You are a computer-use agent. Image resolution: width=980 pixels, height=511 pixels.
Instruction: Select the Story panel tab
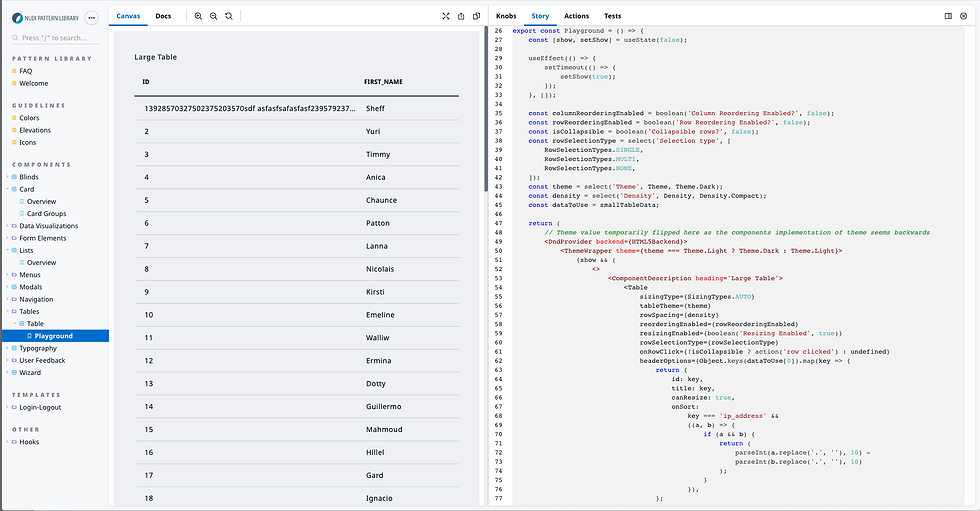pos(540,16)
